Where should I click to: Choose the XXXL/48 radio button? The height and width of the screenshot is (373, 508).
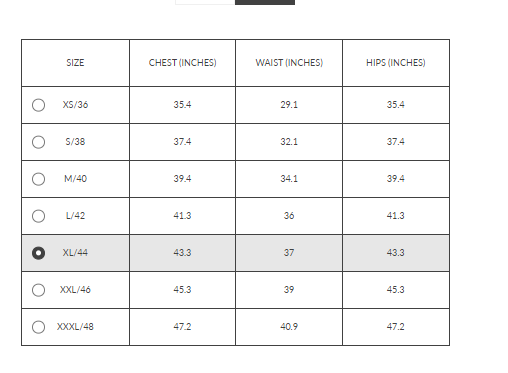pyautogui.click(x=38, y=327)
